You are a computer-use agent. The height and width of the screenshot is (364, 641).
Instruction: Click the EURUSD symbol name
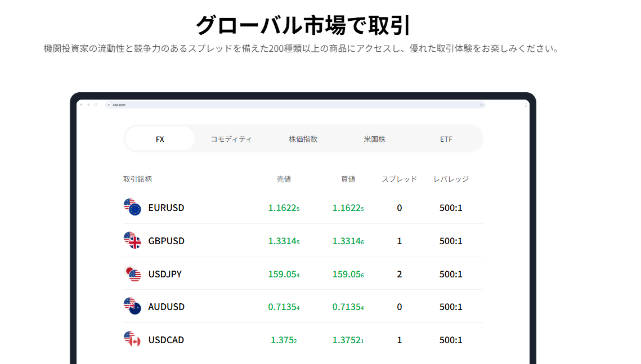click(x=166, y=208)
